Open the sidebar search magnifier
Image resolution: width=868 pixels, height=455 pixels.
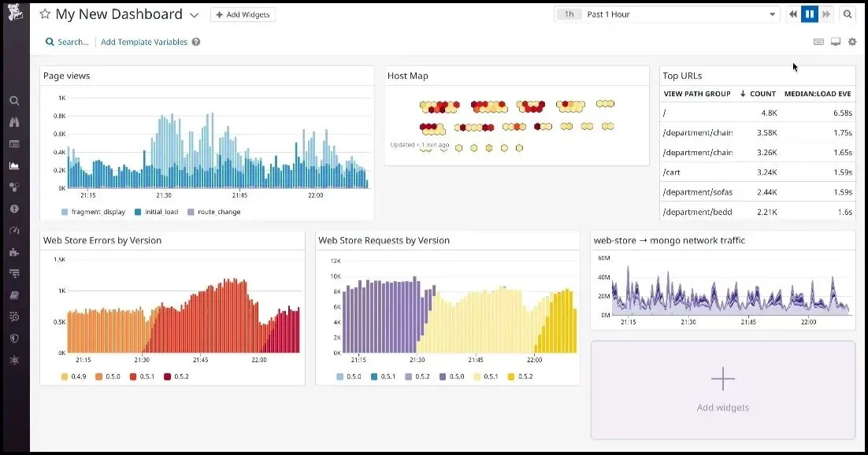point(14,101)
